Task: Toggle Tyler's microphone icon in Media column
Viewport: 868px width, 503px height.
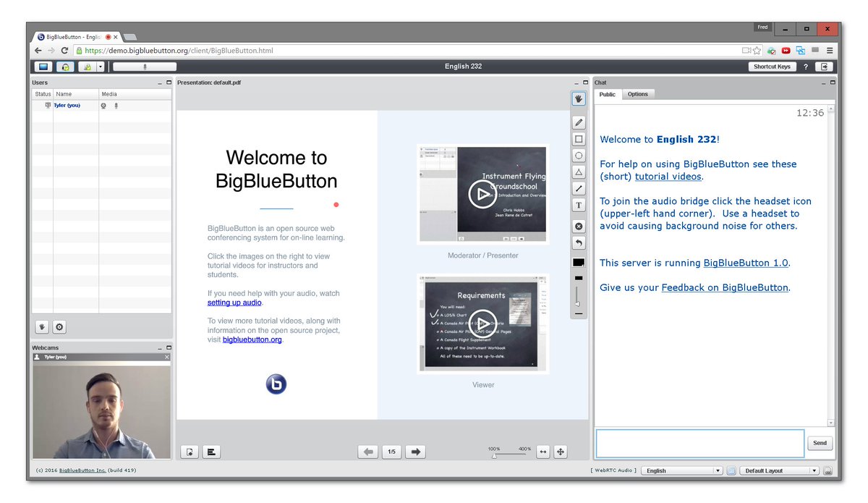Action: (116, 106)
